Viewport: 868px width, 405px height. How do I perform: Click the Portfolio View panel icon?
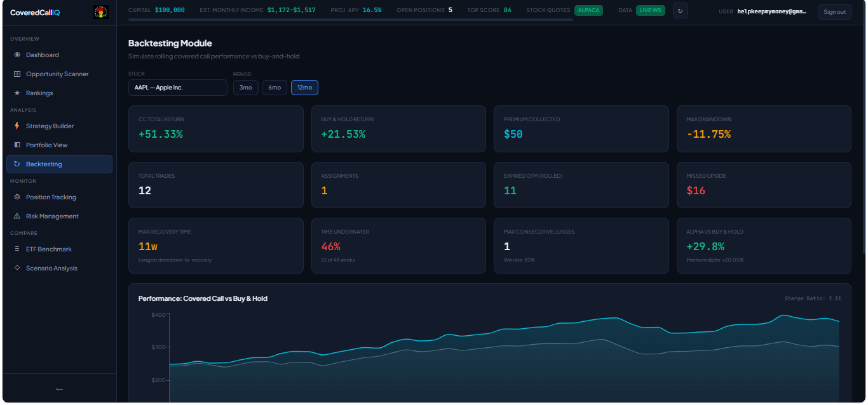click(17, 145)
